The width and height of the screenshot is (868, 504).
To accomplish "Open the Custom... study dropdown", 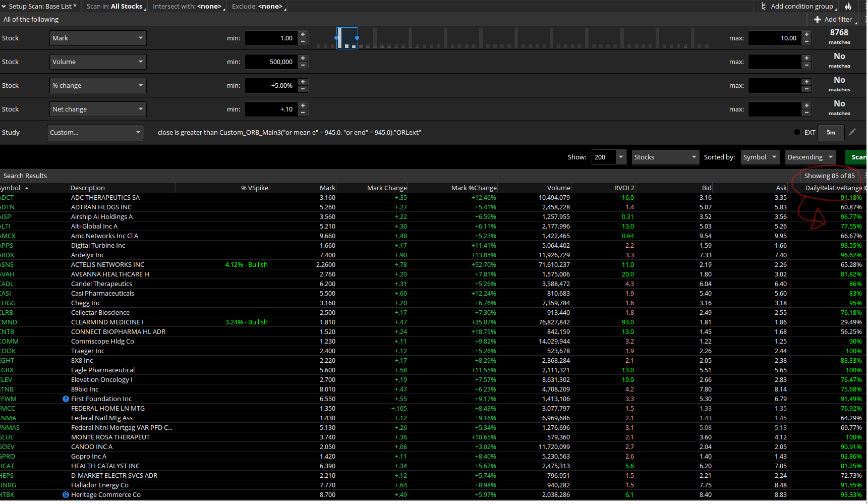I will tap(95, 133).
